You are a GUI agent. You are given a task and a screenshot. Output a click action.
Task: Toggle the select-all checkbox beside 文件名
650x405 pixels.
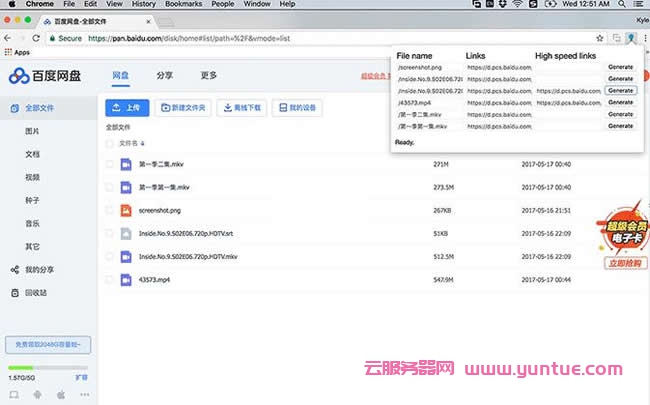click(x=109, y=143)
